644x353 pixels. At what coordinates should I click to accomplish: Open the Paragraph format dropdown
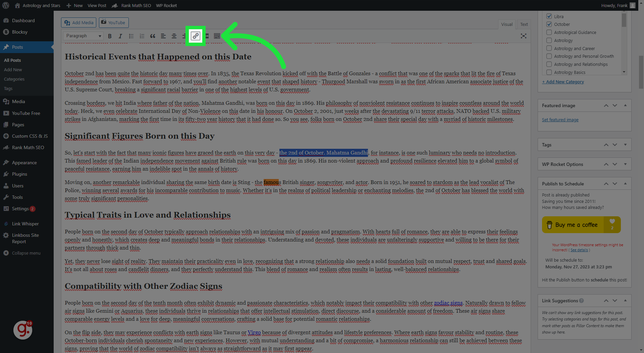(83, 36)
